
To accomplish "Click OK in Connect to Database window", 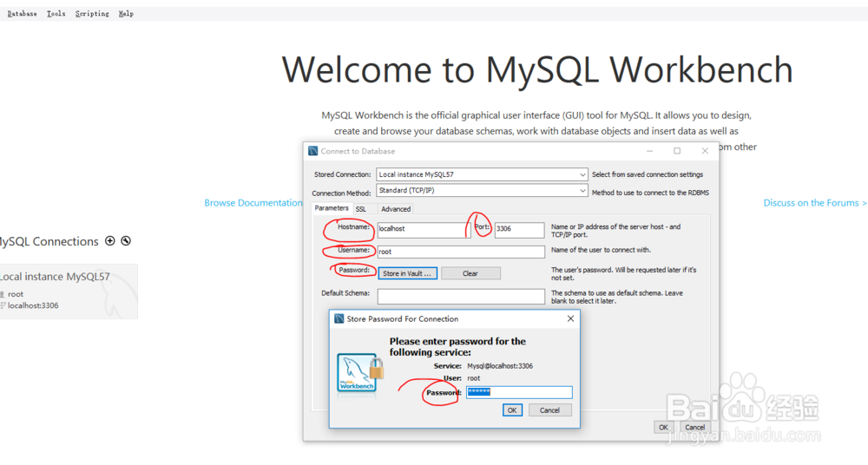I will pos(663,428).
